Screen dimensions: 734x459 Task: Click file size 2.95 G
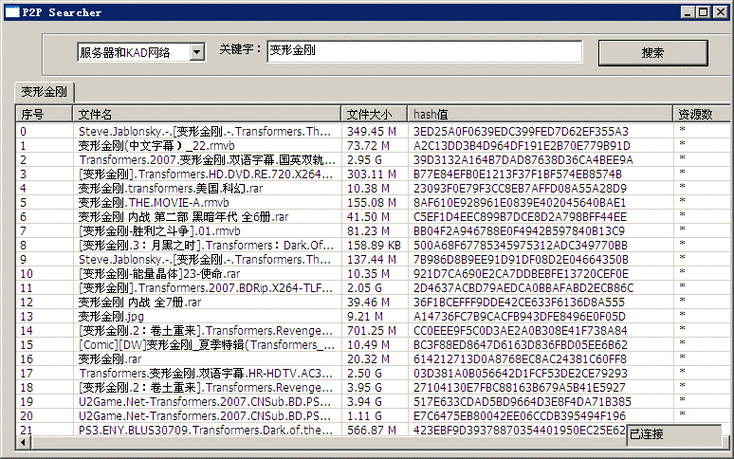(x=364, y=160)
